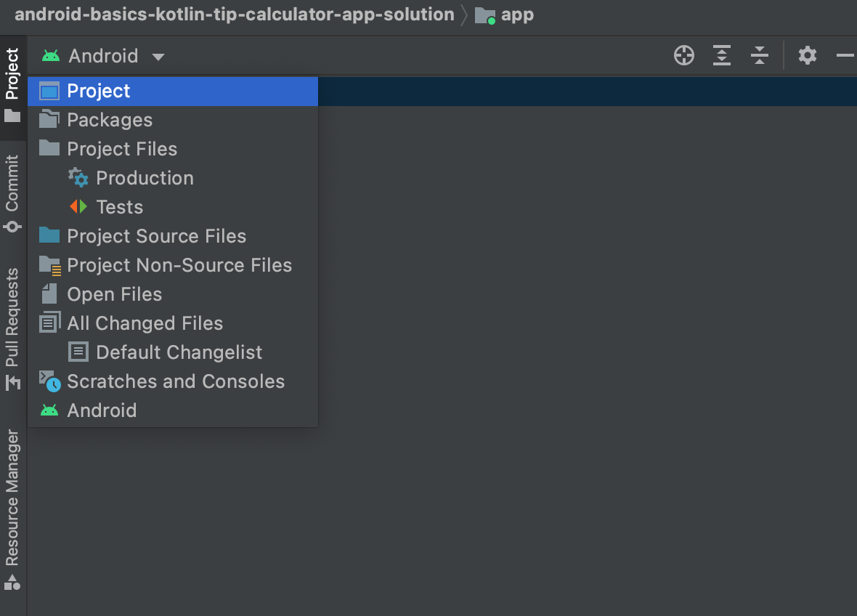Click the Expand All toolbar icon
Image resolution: width=857 pixels, height=616 pixels.
click(722, 55)
